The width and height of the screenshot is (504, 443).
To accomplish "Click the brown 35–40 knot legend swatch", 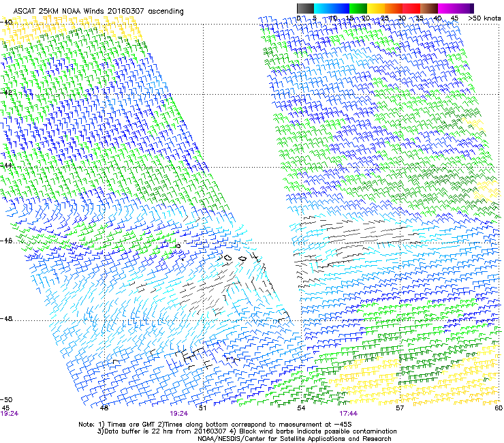I will [x=429, y=8].
